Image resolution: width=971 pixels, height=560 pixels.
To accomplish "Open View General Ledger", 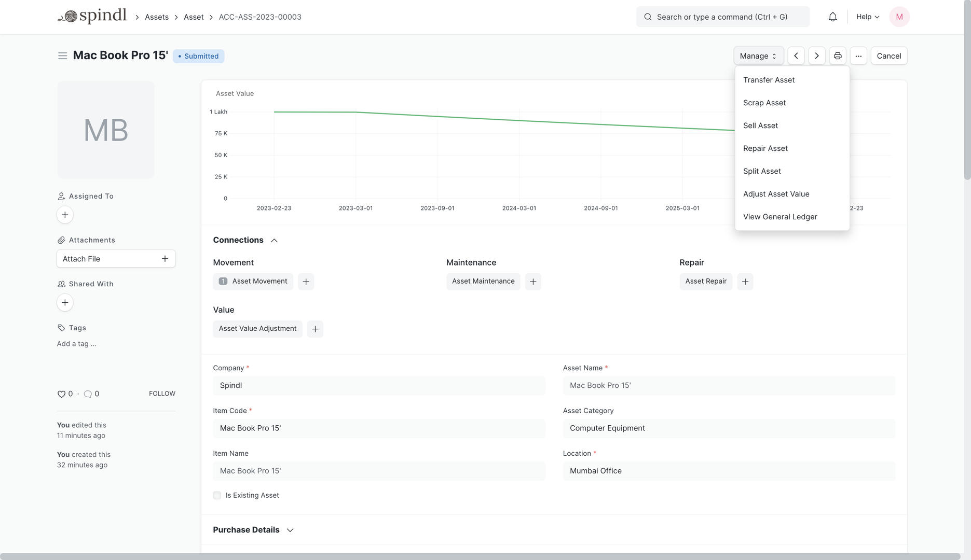I will [792, 217].
